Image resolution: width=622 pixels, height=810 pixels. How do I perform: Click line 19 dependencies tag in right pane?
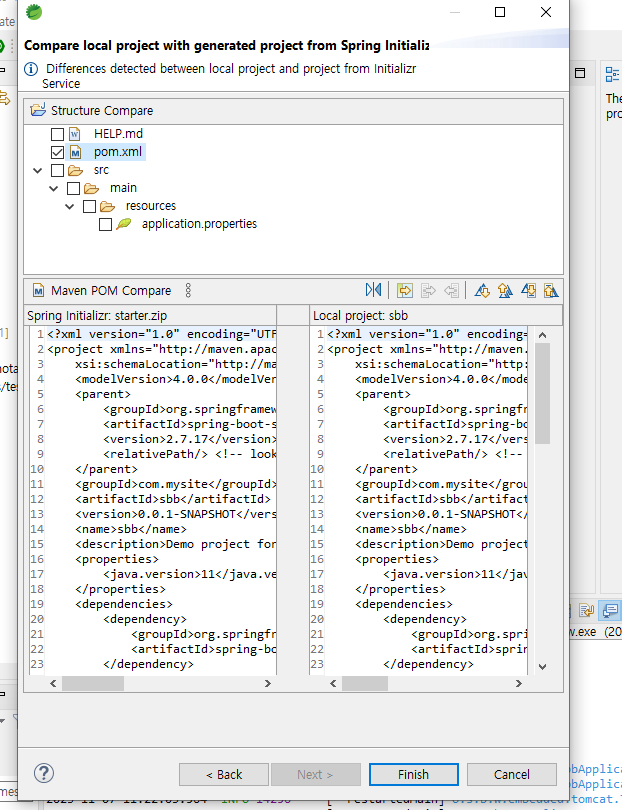tap(403, 604)
